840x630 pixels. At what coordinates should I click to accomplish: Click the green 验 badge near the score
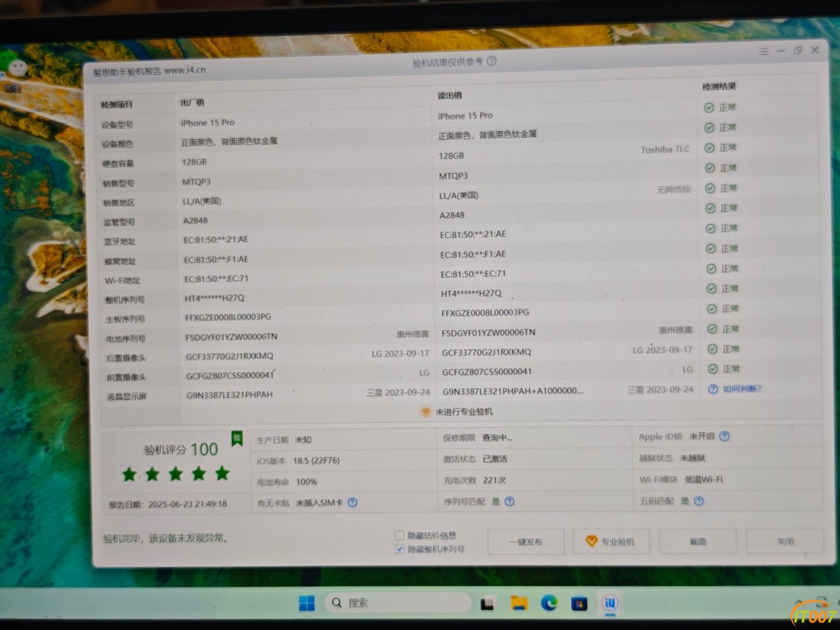click(237, 439)
